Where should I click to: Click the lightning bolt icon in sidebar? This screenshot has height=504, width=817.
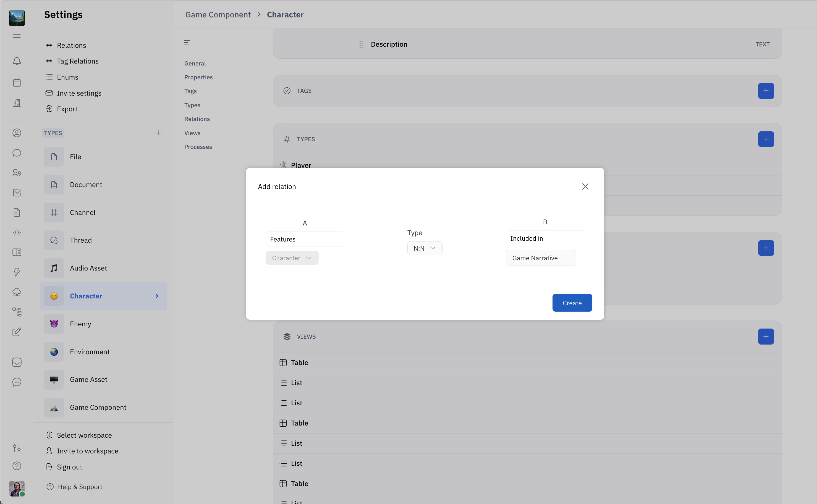point(17,272)
